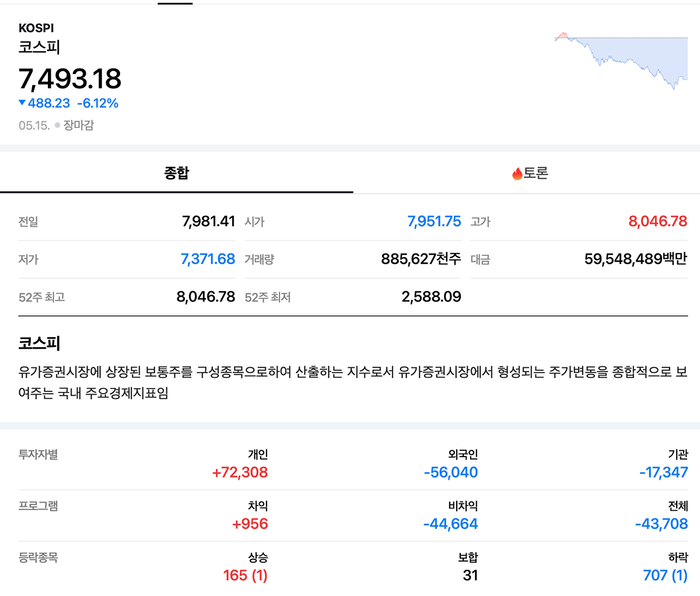
Task: Click the 프로그램 row label
Action: (x=38, y=506)
